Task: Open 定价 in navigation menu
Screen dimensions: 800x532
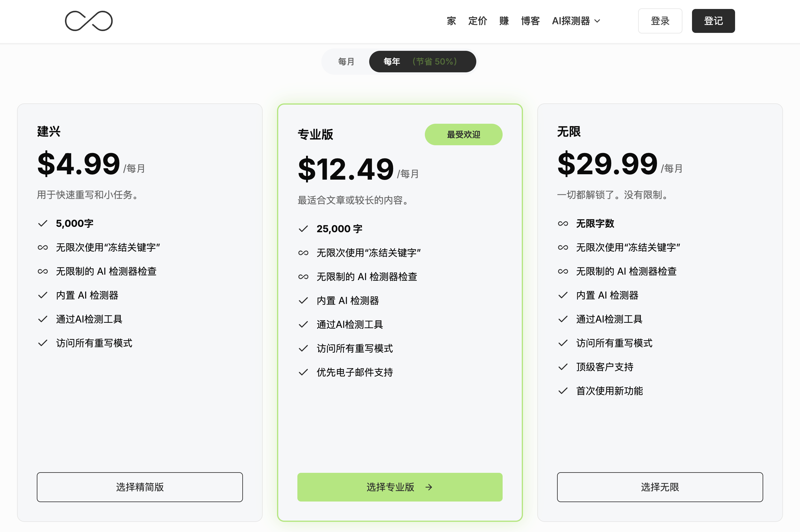Action: pos(477,21)
